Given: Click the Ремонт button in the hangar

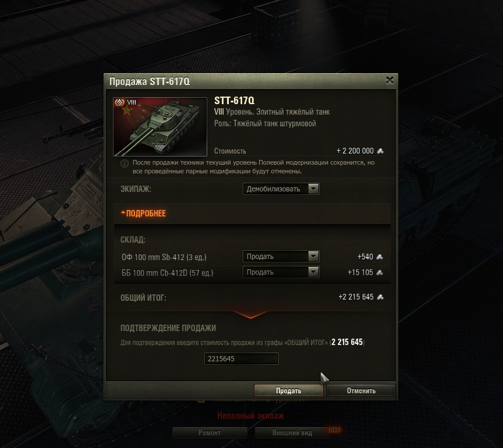Looking at the screenshot, I should [210, 433].
